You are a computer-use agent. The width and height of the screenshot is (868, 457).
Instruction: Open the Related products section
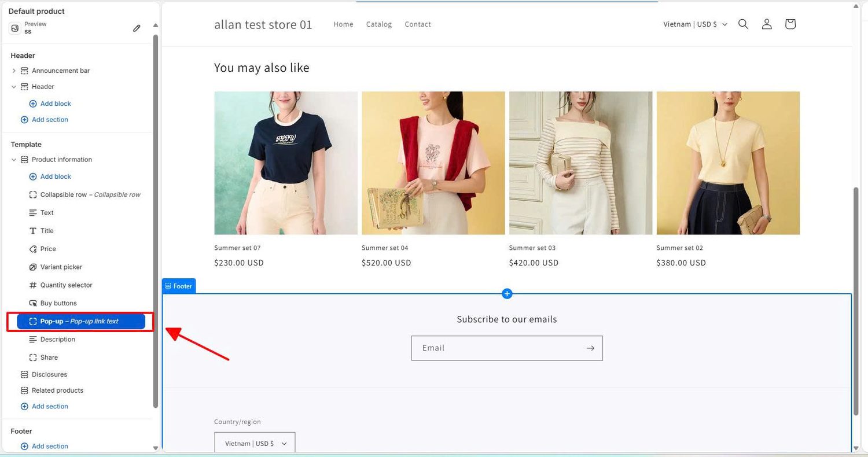click(x=57, y=390)
